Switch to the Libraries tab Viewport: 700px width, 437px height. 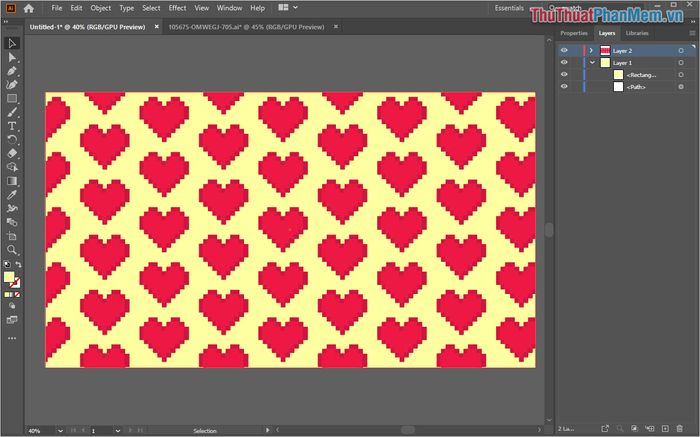pos(636,33)
